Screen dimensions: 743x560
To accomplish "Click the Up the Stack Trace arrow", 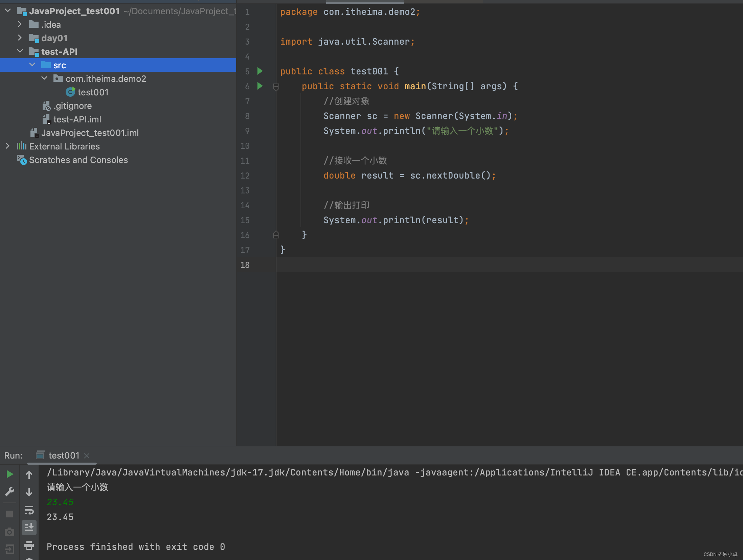I will coord(29,475).
